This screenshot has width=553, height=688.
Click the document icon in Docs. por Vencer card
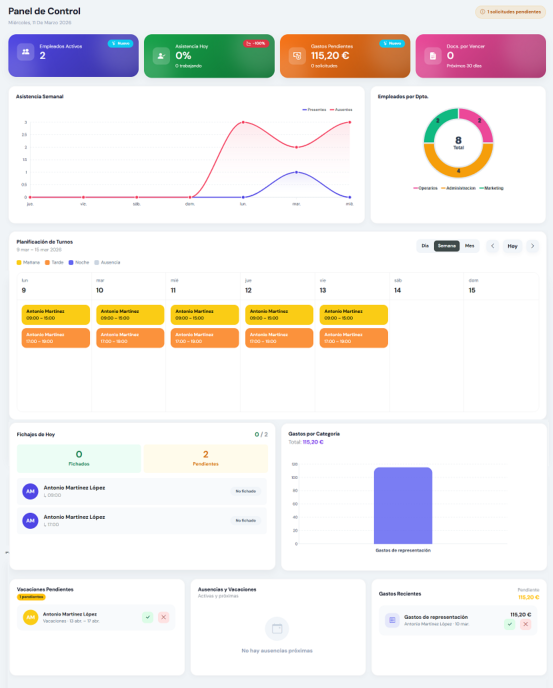(433, 56)
